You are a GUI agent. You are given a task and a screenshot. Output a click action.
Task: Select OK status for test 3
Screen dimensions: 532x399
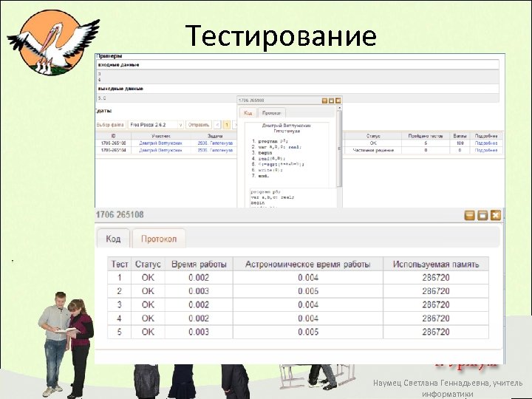(x=148, y=304)
